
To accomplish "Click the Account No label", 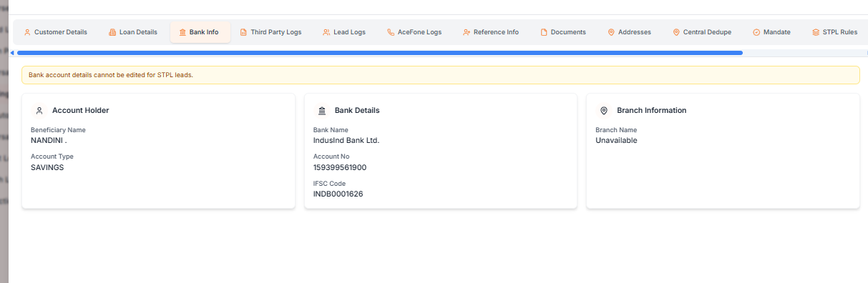I will point(331,157).
